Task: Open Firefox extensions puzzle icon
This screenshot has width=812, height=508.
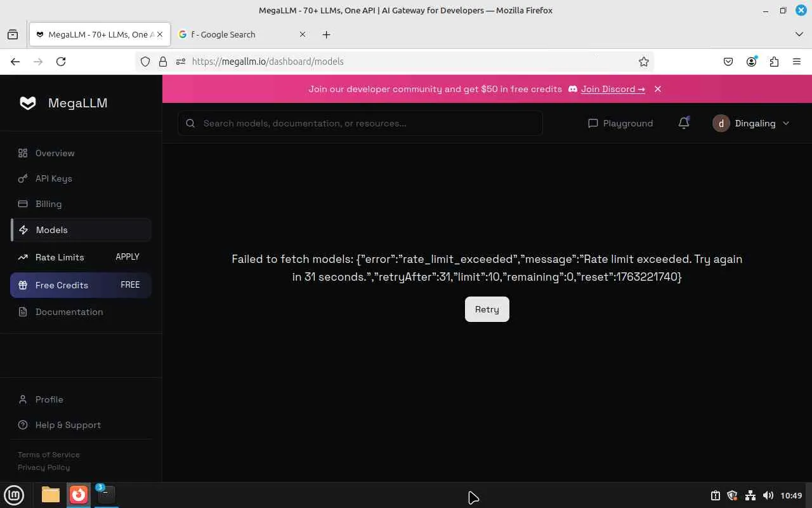Action: pos(774,62)
